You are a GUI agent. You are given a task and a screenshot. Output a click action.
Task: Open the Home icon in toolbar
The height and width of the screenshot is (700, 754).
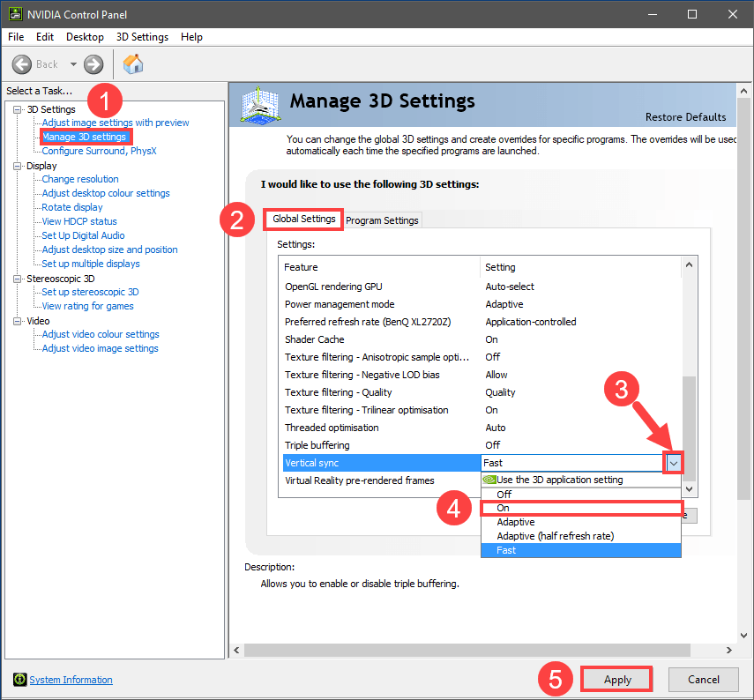(132, 64)
